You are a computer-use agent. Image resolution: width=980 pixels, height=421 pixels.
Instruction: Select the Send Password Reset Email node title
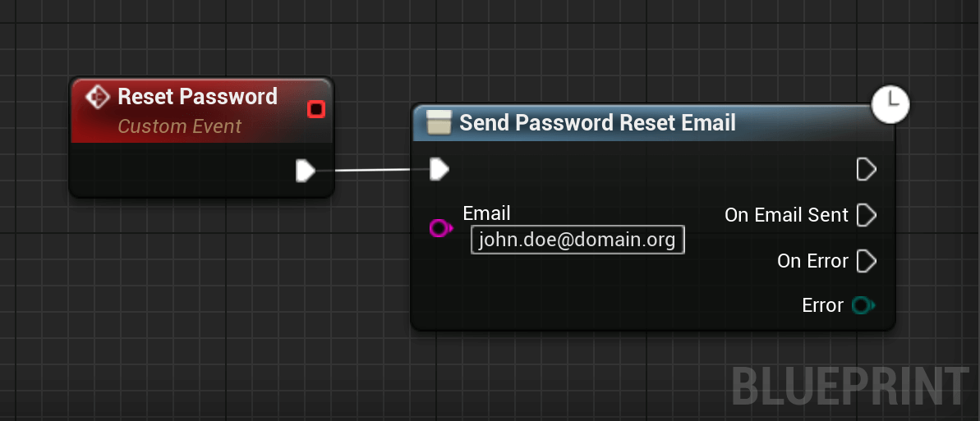pos(597,123)
